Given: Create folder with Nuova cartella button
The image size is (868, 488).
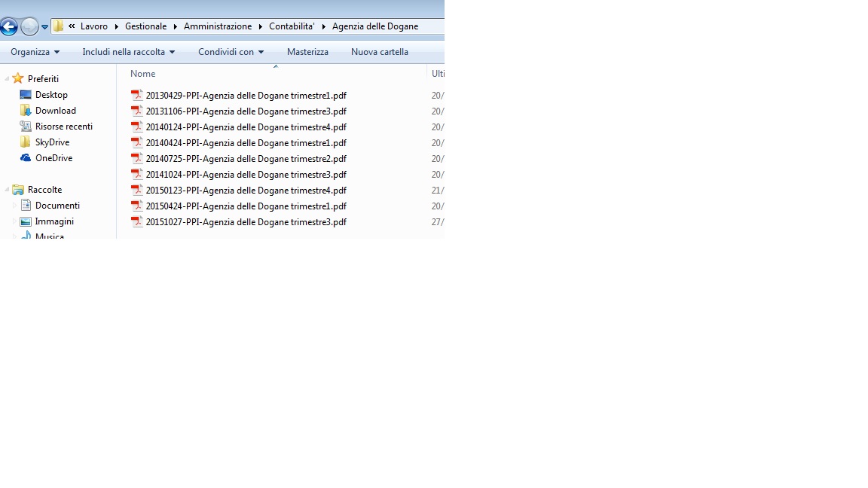Looking at the screenshot, I should tap(379, 52).
